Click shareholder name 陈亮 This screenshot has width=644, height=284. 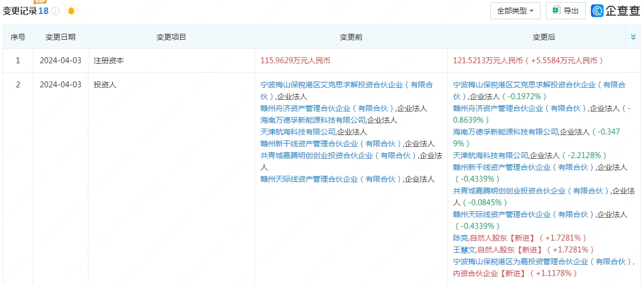461,238
